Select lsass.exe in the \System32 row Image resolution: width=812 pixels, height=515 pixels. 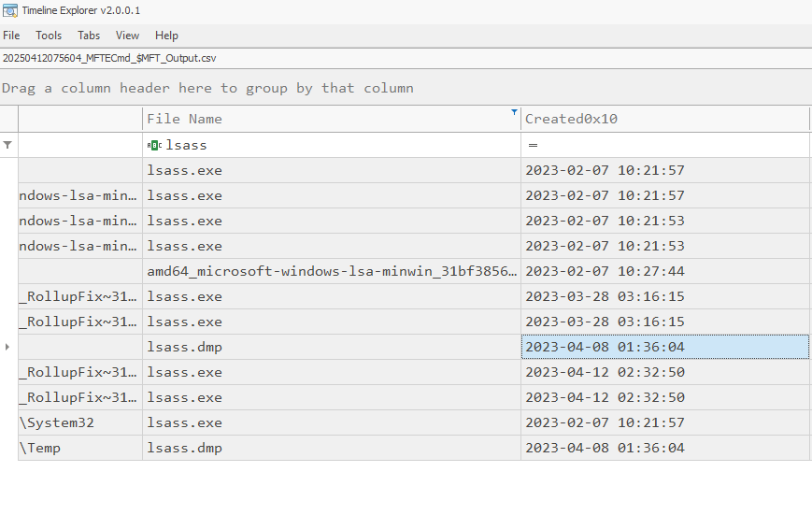[x=332, y=422]
